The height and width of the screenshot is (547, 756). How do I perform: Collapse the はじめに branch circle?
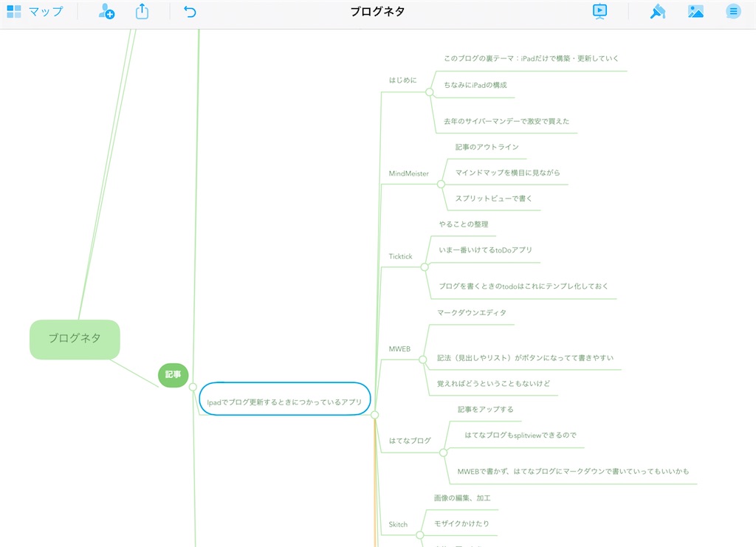coord(429,92)
